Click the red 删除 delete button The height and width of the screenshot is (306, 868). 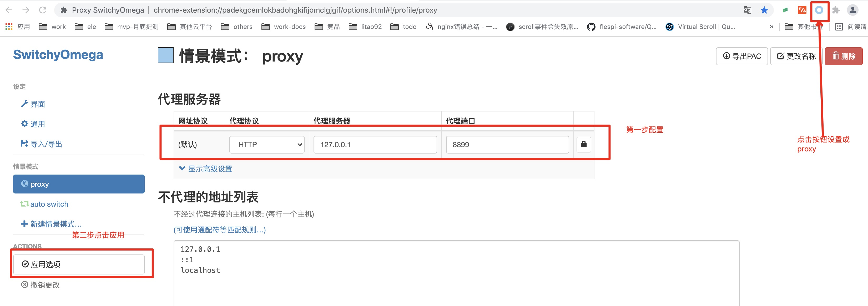pos(843,56)
